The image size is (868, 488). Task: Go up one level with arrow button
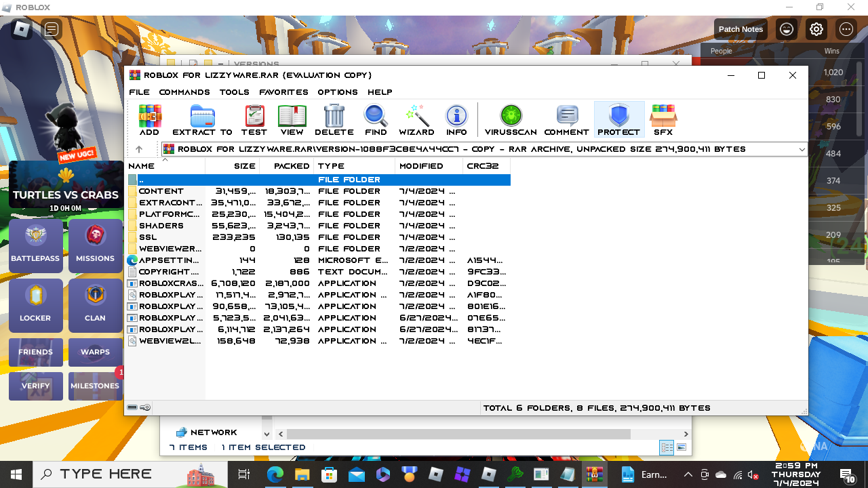tap(139, 149)
